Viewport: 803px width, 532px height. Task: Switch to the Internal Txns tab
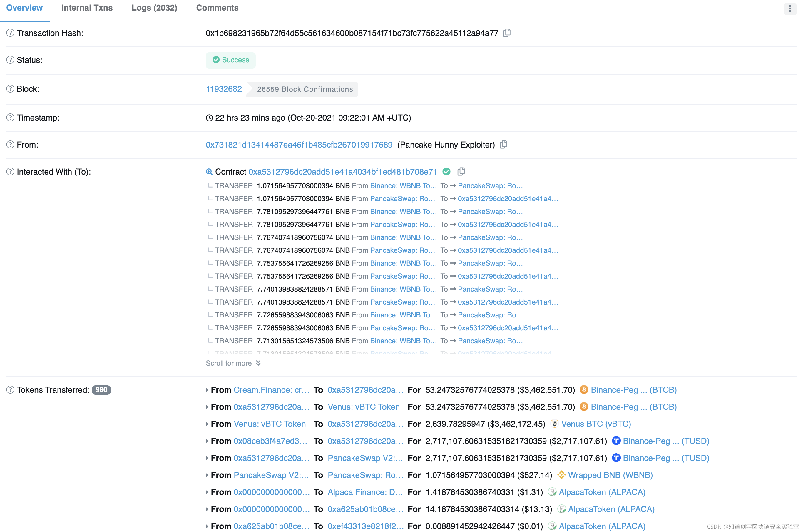[87, 8]
